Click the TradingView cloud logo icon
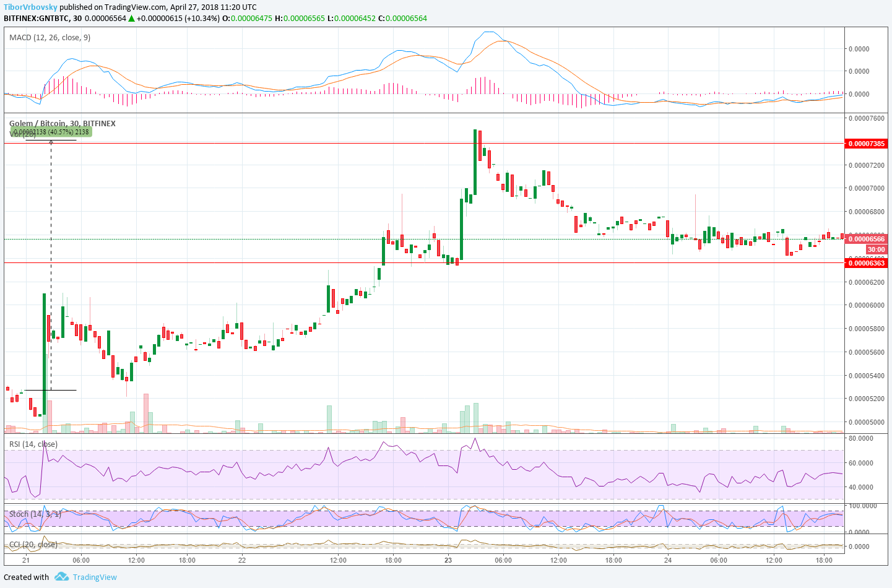892x588 pixels. pyautogui.click(x=61, y=577)
